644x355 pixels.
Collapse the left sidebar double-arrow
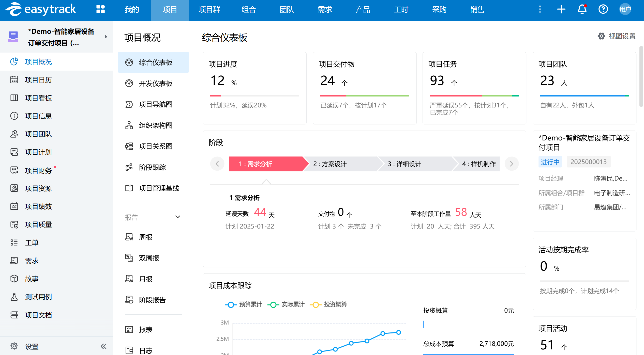click(x=103, y=346)
